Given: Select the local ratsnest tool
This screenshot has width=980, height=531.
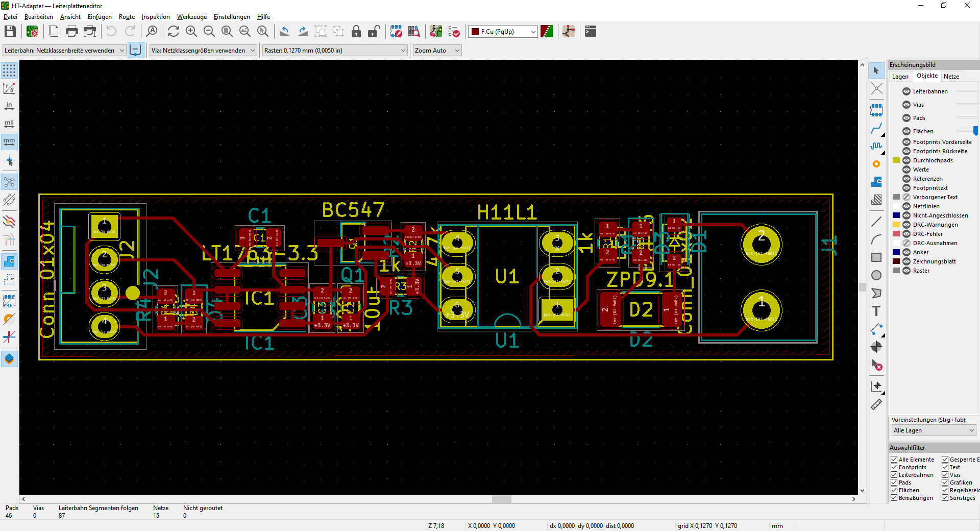Looking at the screenshot, I should coord(876,89).
